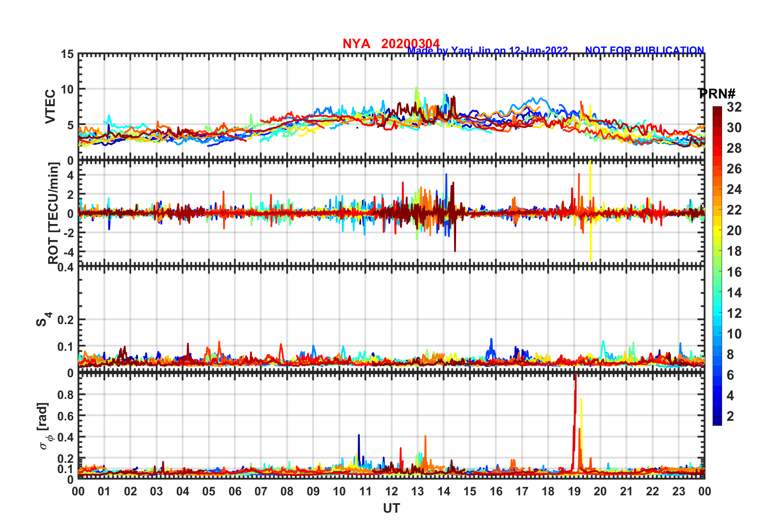Click the 06 hour tick on x-axis
The height and width of the screenshot is (532, 783).
pyautogui.click(x=235, y=491)
